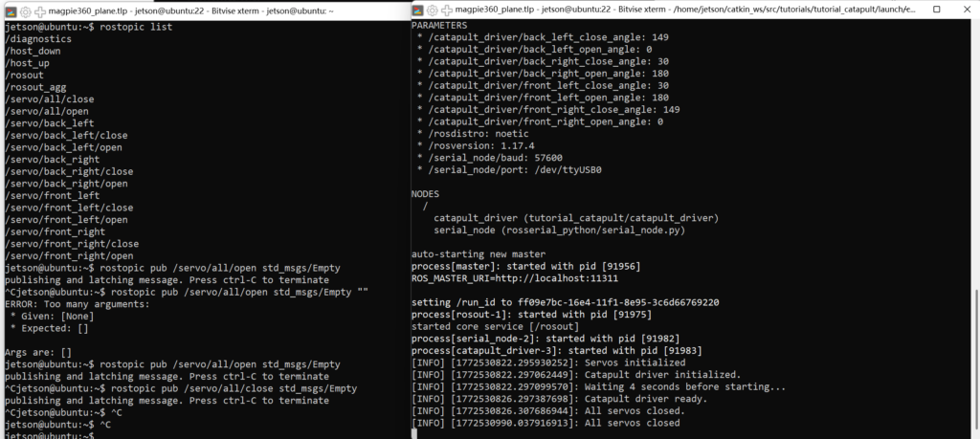Click the ROS_MASTER_URI localhost address
Viewport: 980px width, 439px height.
point(565,277)
